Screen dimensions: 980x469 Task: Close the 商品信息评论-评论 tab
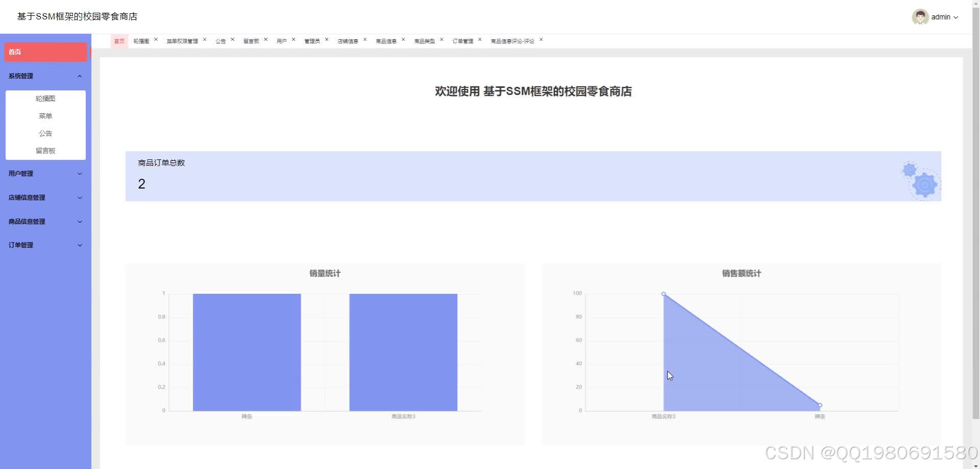point(542,39)
